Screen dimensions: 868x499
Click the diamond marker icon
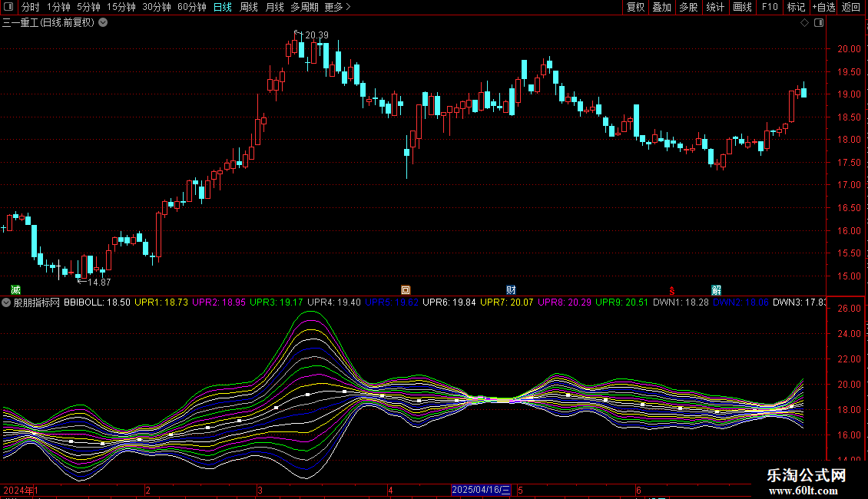[x=805, y=23]
